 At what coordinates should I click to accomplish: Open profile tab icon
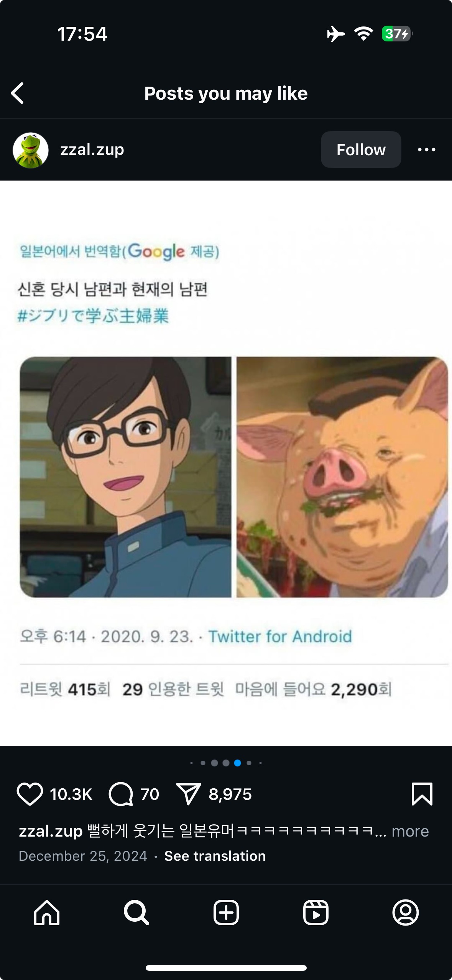pyautogui.click(x=405, y=913)
